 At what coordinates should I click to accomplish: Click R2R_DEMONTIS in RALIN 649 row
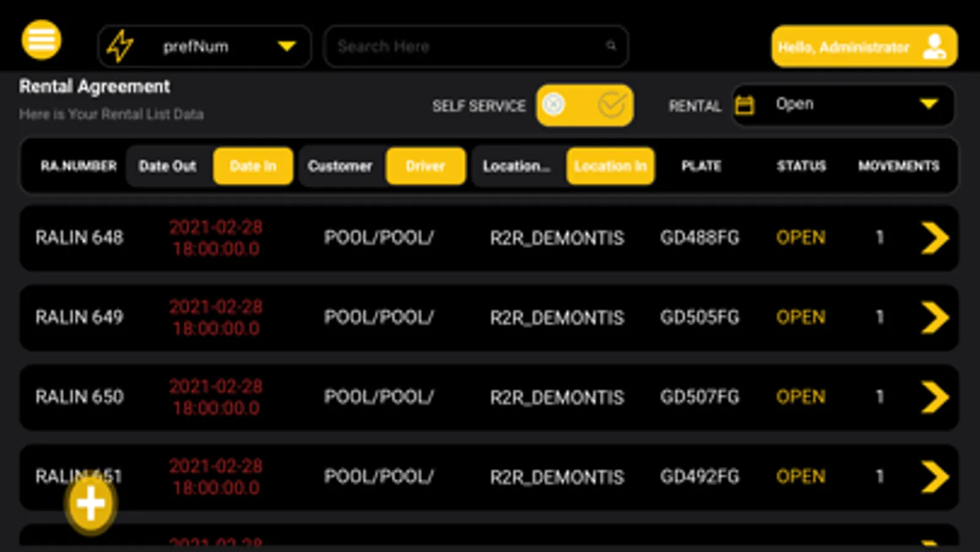pyautogui.click(x=556, y=318)
